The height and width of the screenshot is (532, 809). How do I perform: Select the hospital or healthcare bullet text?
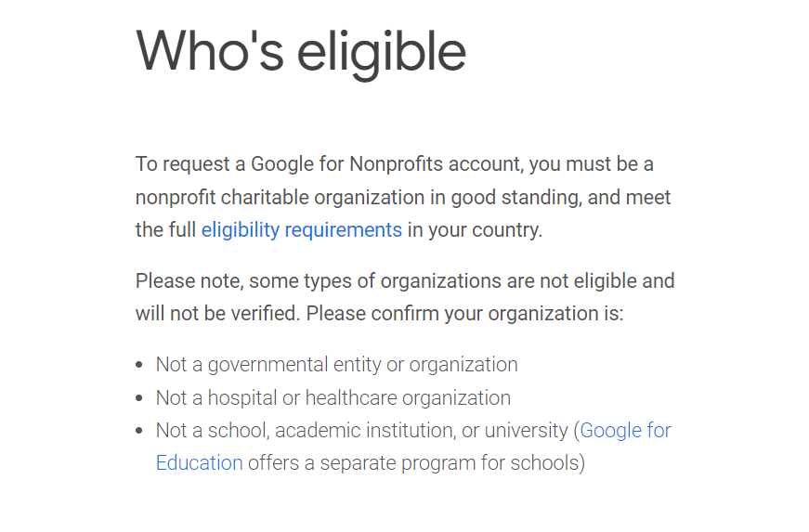point(333,398)
